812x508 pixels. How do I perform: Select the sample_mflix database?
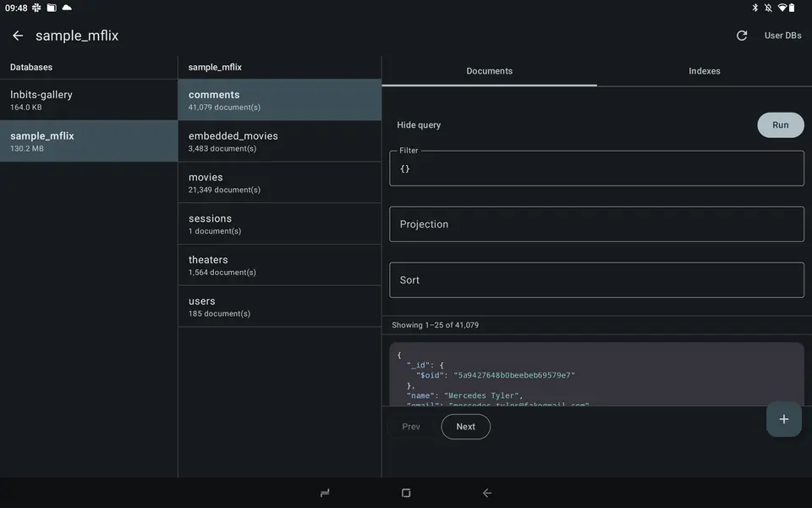[89, 141]
